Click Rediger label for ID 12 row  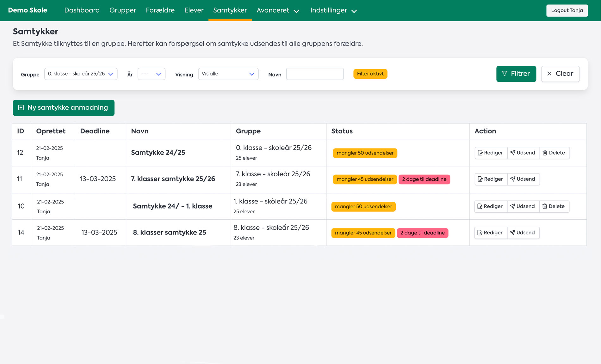pos(493,153)
